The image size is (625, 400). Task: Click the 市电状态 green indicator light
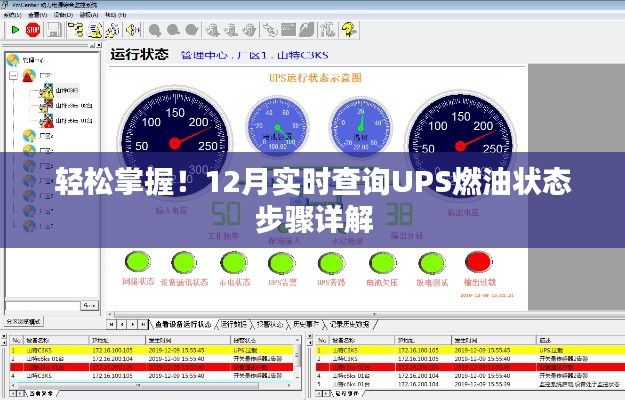click(x=234, y=263)
